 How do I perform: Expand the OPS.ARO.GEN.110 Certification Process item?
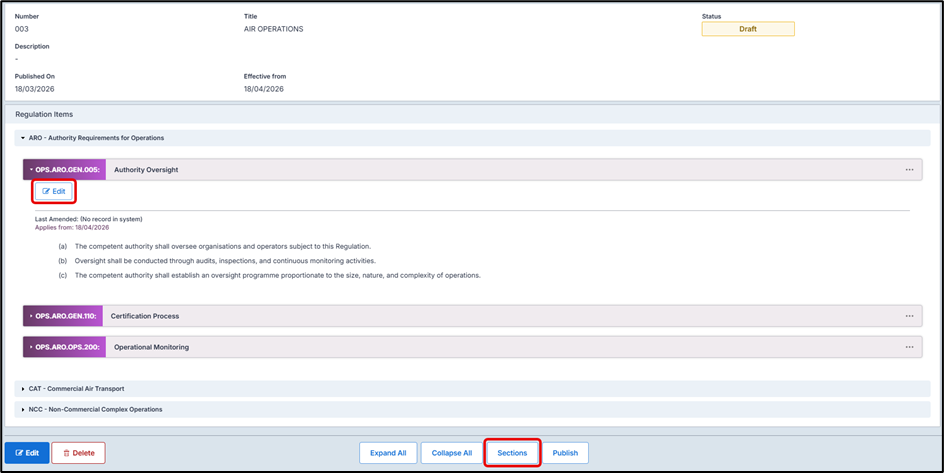tap(31, 316)
